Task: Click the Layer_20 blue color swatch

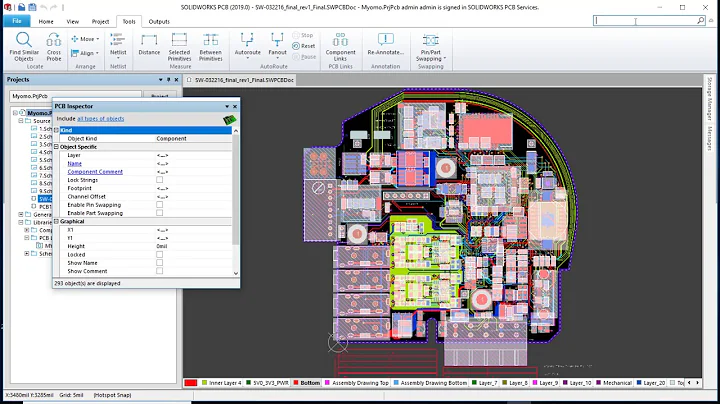Action: pyautogui.click(x=639, y=382)
